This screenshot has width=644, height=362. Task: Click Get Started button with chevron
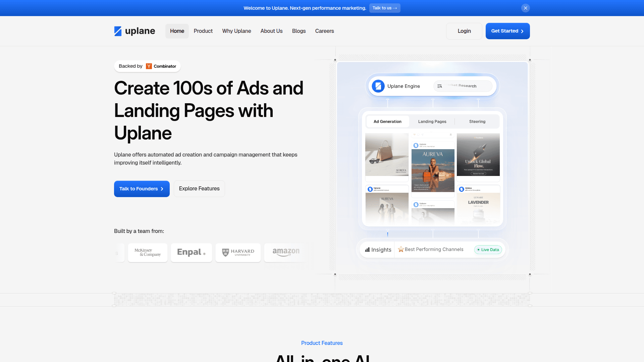pyautogui.click(x=507, y=31)
